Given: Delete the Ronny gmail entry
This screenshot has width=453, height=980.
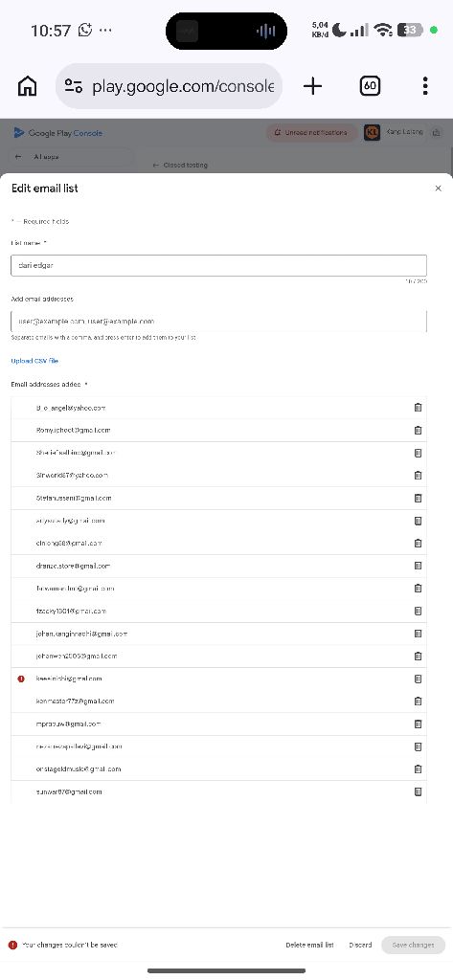Looking at the screenshot, I should (x=418, y=430).
